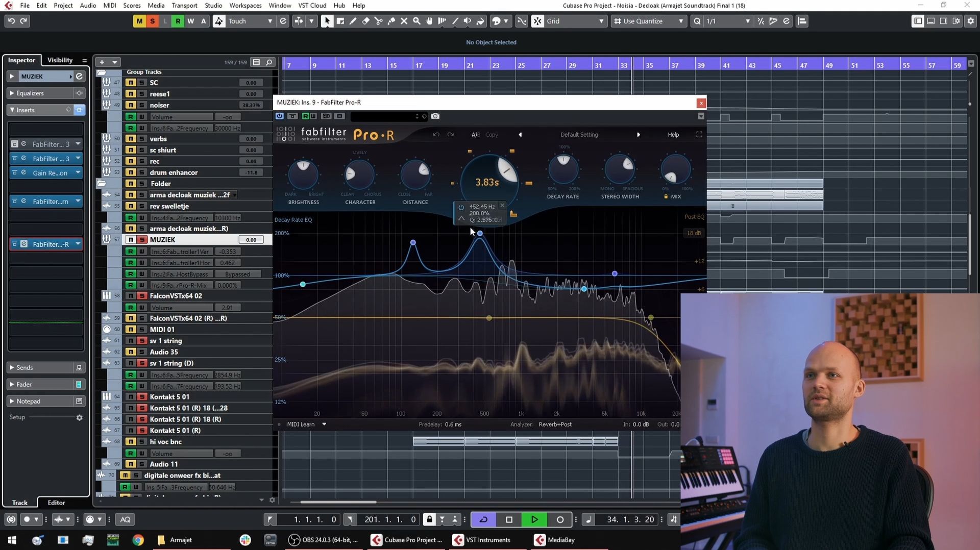Open the Workspaces menu
Screen dimensions: 980x550
click(x=245, y=5)
